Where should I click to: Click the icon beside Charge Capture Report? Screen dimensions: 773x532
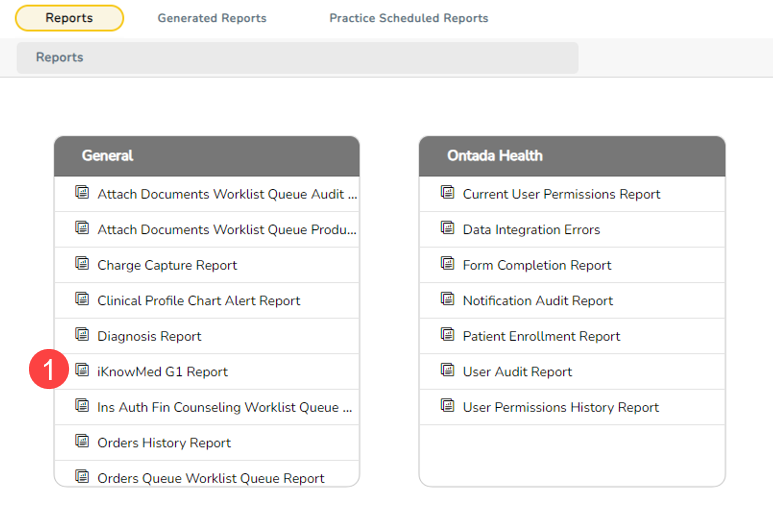click(x=82, y=264)
